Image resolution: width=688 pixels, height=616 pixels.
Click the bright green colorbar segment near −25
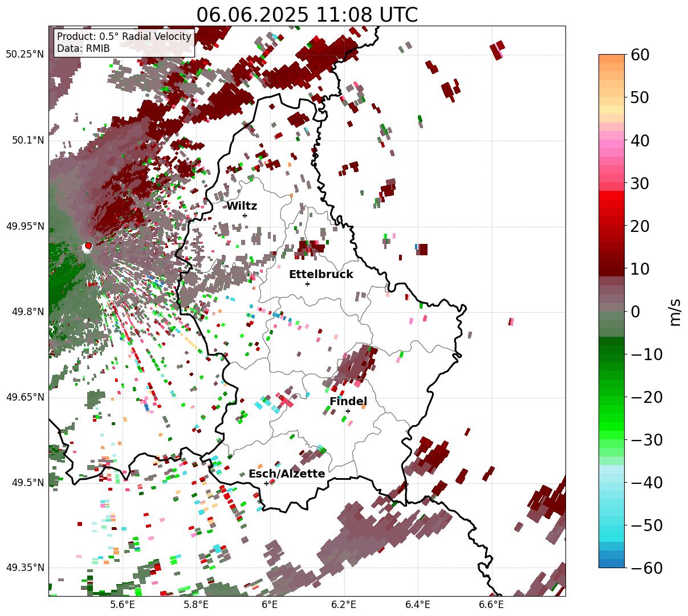(611, 418)
